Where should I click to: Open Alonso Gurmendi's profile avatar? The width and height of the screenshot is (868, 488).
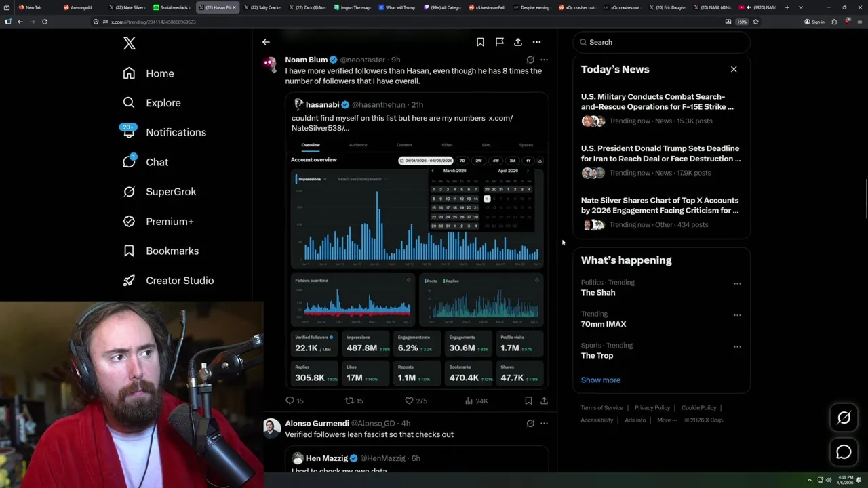(x=272, y=428)
